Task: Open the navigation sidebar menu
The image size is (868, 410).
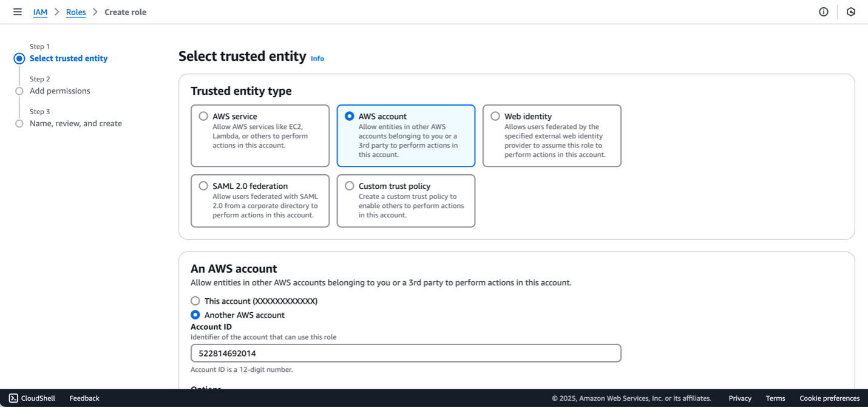Action: click(17, 12)
